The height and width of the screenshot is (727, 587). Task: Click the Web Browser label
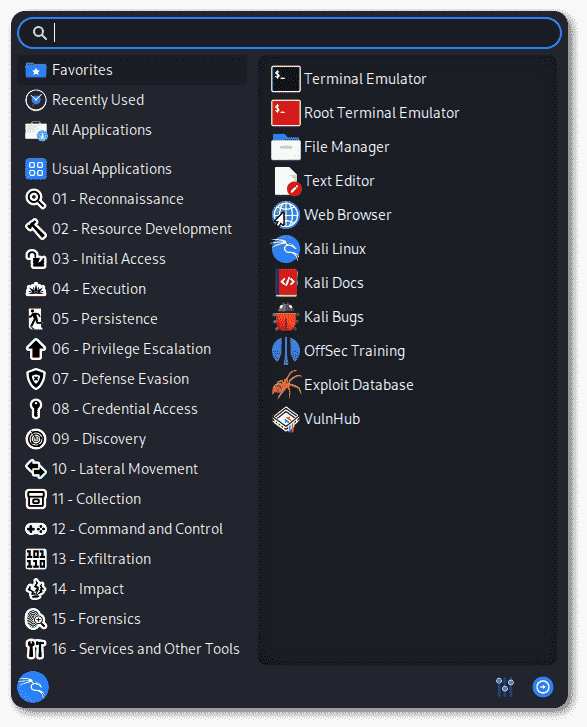[348, 215]
